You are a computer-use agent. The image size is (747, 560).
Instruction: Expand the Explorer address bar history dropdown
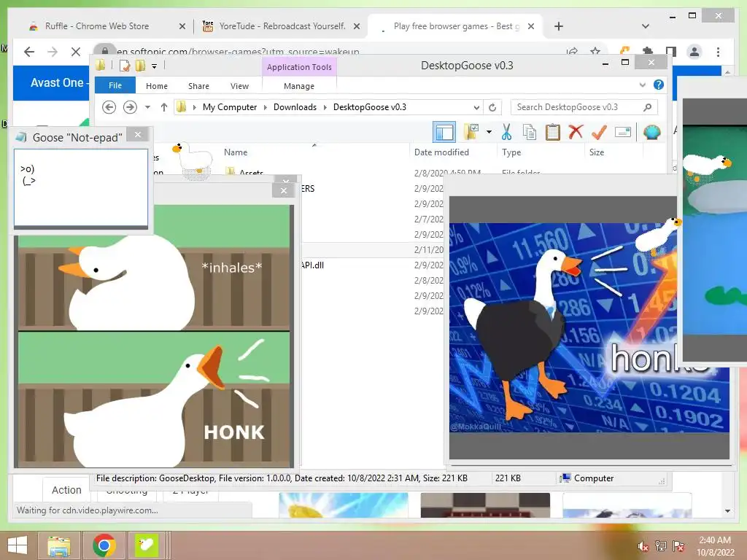(476, 107)
